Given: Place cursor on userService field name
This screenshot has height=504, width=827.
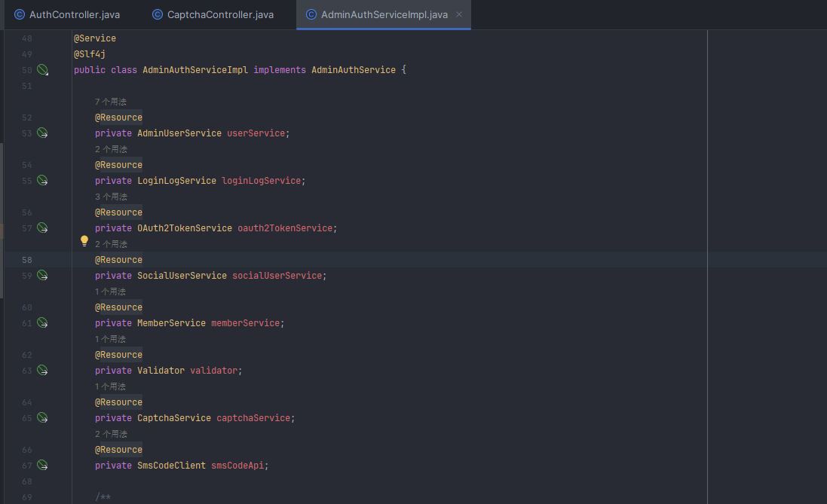Looking at the screenshot, I should coord(256,133).
